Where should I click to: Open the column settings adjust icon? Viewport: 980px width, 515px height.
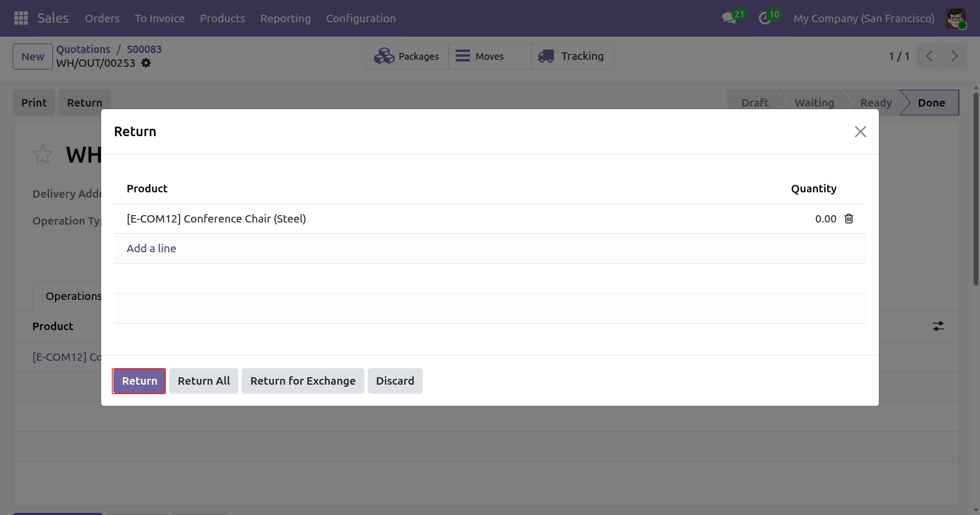(x=938, y=326)
